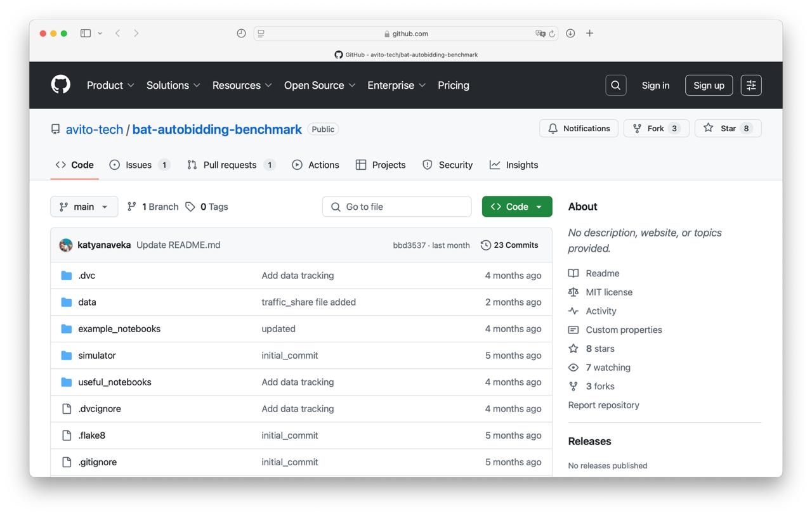
Task: Open the Insights tab
Action: click(514, 165)
